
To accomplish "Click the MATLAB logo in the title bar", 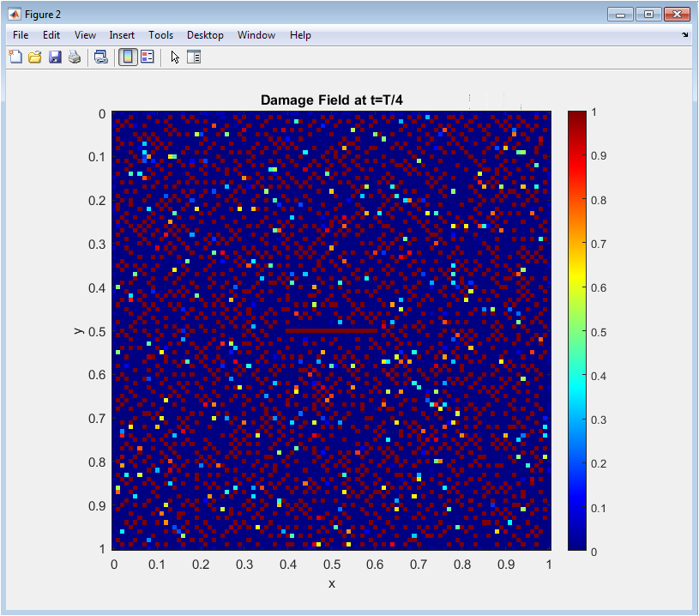I will coord(15,15).
